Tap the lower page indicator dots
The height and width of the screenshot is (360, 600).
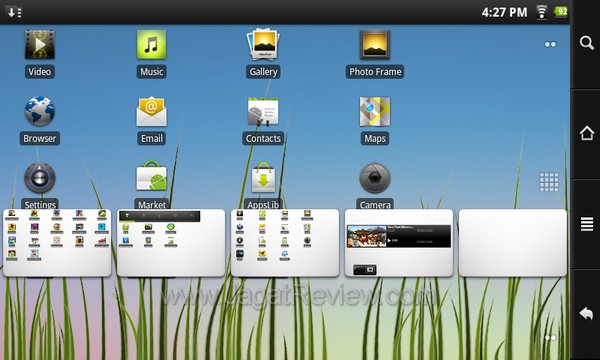coord(550,337)
